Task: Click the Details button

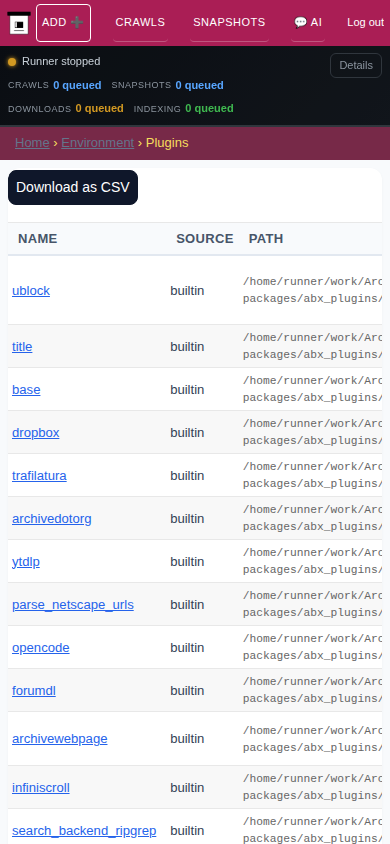Action: coord(356,65)
